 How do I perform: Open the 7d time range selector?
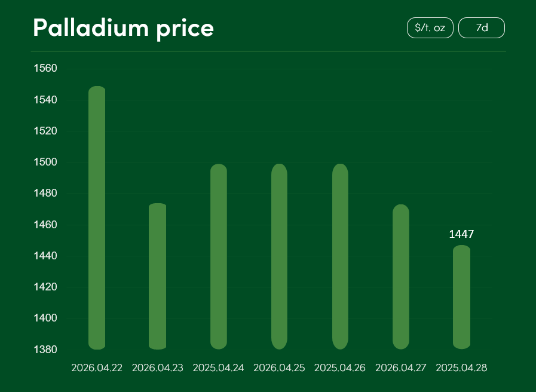tap(482, 28)
